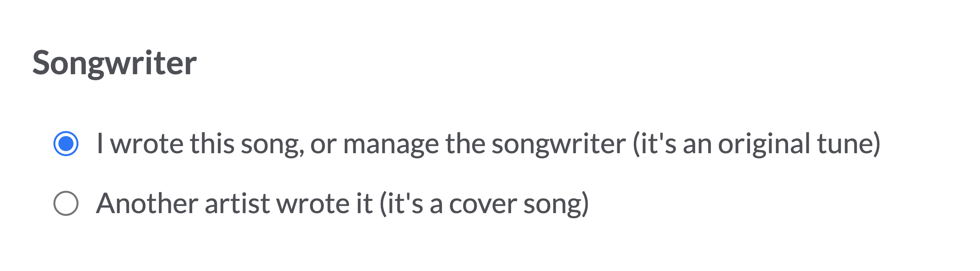Image resolution: width=980 pixels, height=271 pixels.
Task: Click the 'Songwriter' section heading
Action: coord(114,63)
